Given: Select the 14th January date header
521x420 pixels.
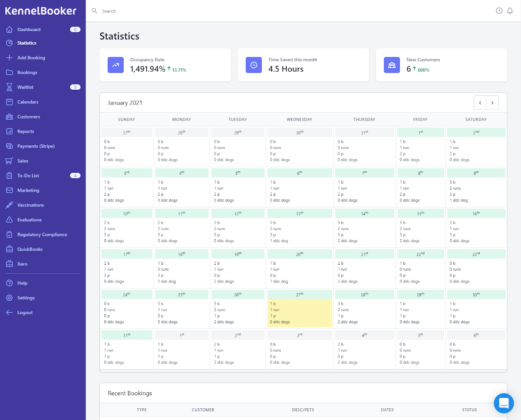Looking at the screenshot, I should 364,213.
